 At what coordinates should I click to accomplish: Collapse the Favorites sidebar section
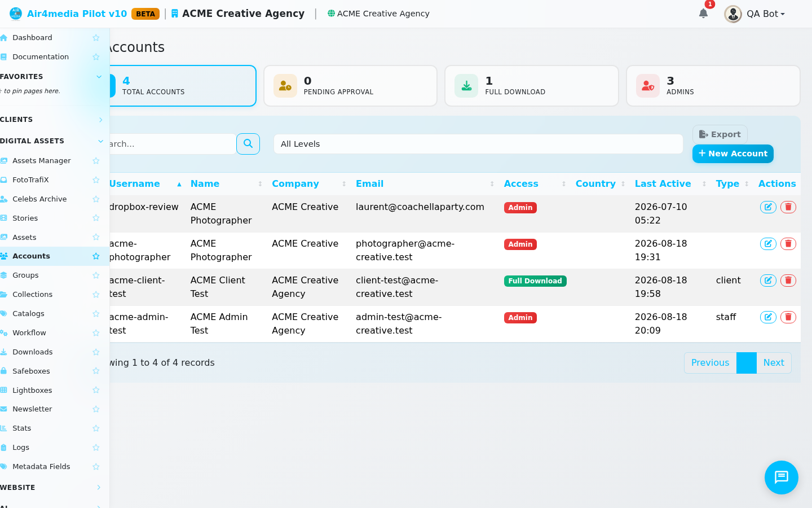(x=51, y=77)
